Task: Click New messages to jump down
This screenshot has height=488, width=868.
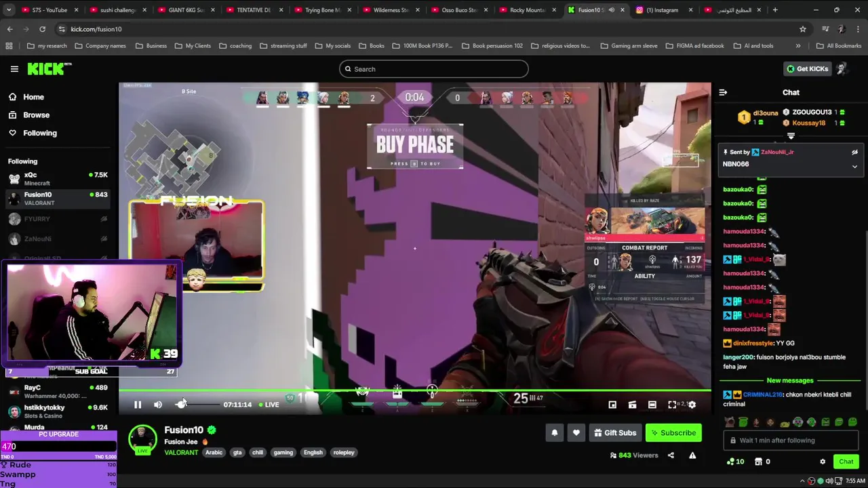Action: pyautogui.click(x=790, y=380)
